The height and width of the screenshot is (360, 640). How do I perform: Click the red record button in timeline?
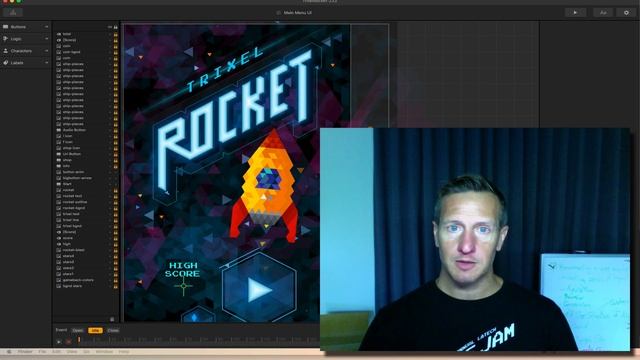pyautogui.click(x=69, y=341)
